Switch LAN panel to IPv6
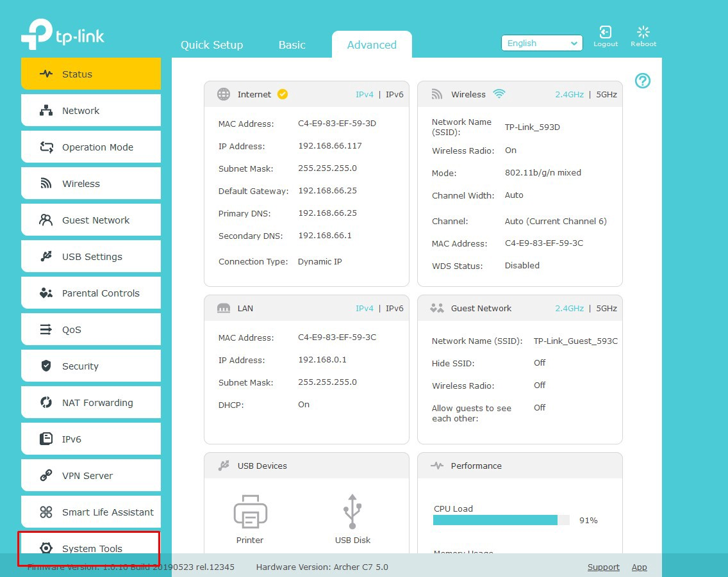The width and height of the screenshot is (728, 577). (395, 309)
